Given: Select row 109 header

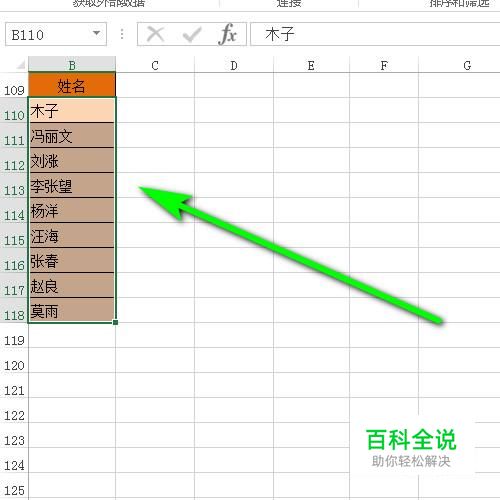Looking at the screenshot, I should point(14,85).
